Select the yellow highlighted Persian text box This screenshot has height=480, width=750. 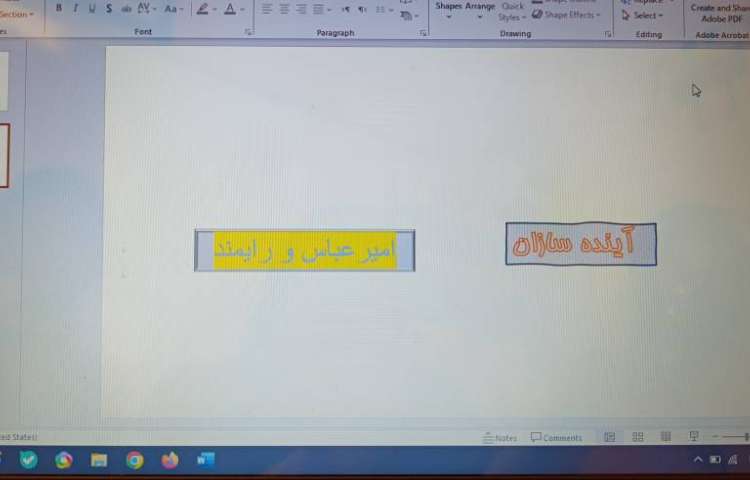(x=304, y=251)
